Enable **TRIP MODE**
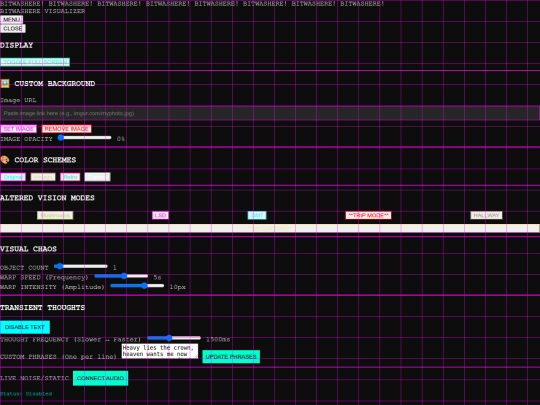The height and width of the screenshot is (405, 540). click(x=368, y=216)
